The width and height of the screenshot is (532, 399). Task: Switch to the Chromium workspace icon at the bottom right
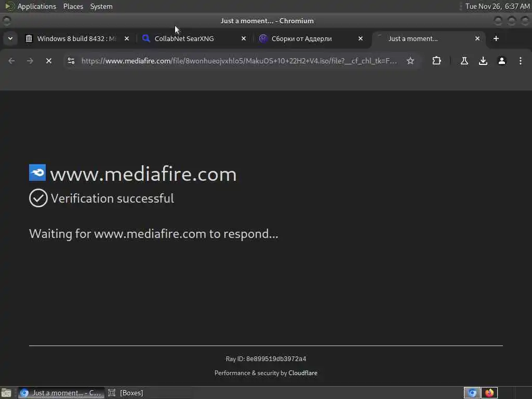pyautogui.click(x=472, y=393)
